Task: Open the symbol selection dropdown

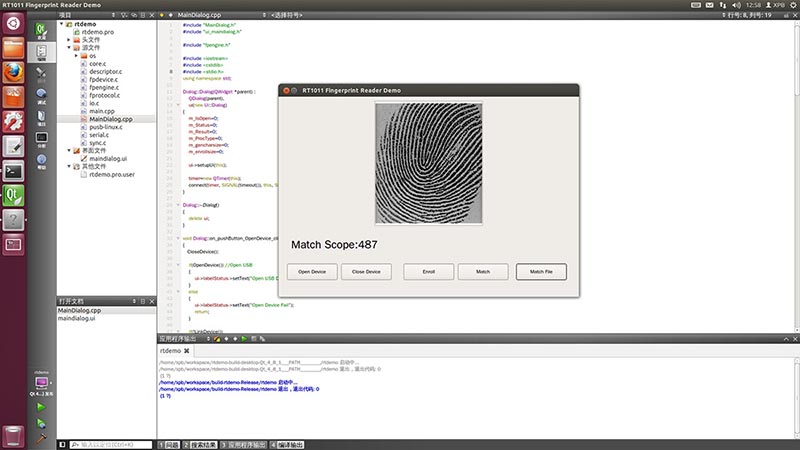Action: pos(287,15)
